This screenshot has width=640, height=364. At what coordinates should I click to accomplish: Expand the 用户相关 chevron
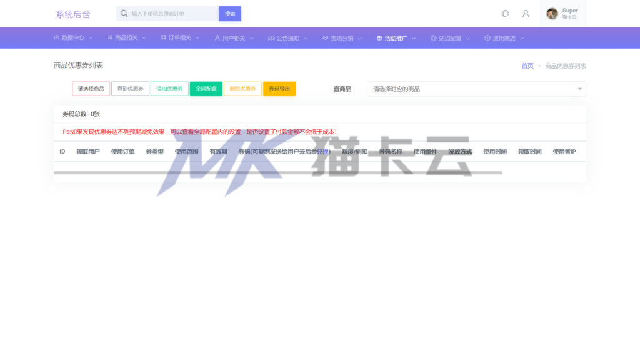(x=251, y=39)
